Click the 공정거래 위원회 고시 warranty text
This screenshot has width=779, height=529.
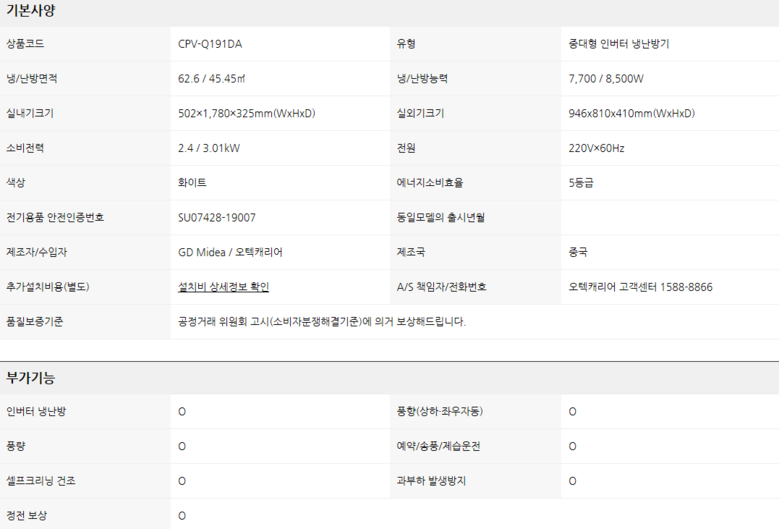321,322
